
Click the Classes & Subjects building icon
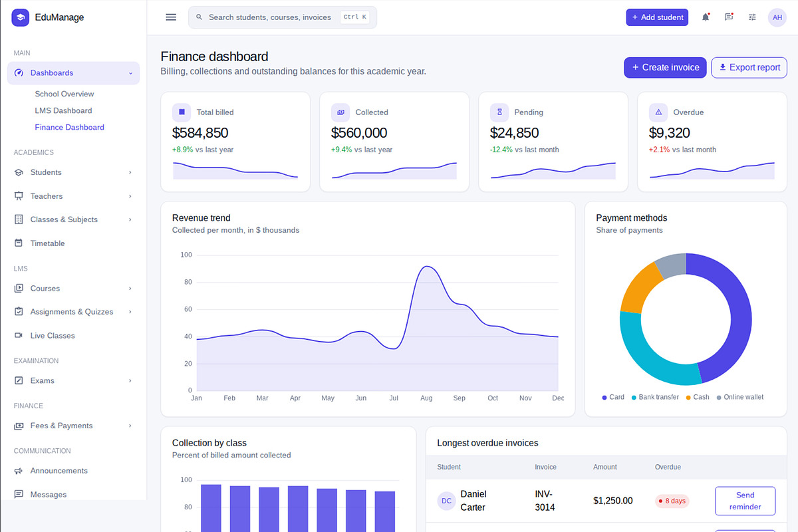click(x=19, y=219)
